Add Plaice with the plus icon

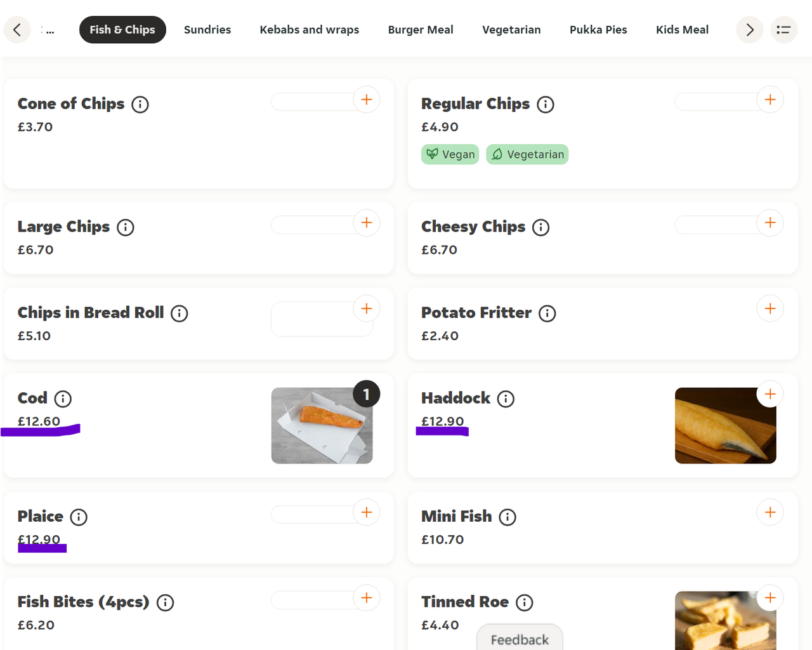(366, 512)
